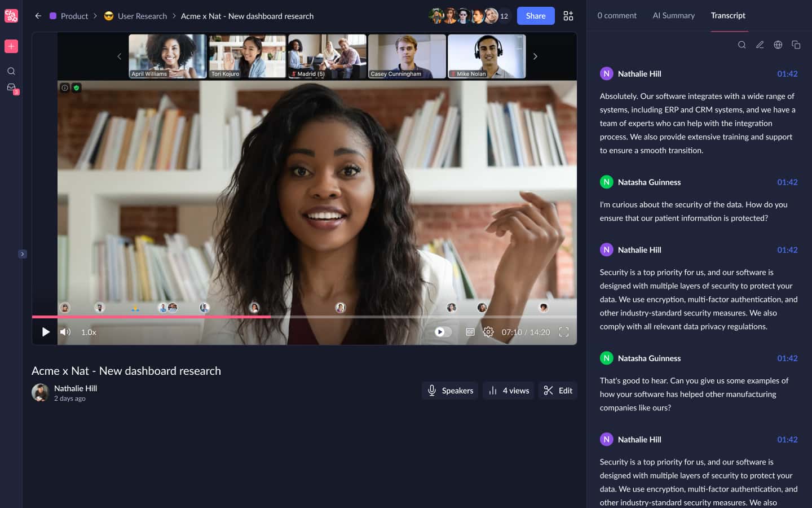
Task: Switch to the AI Summary tab
Action: (674, 15)
